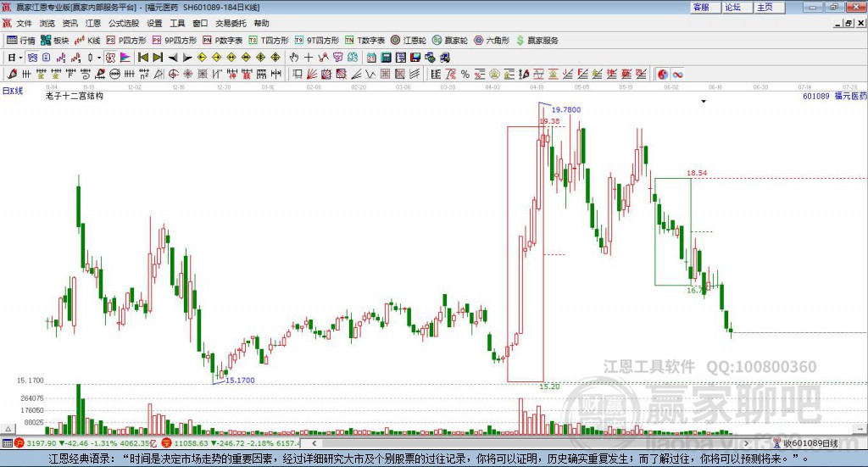Select the n² time cycle tool

(x=144, y=74)
